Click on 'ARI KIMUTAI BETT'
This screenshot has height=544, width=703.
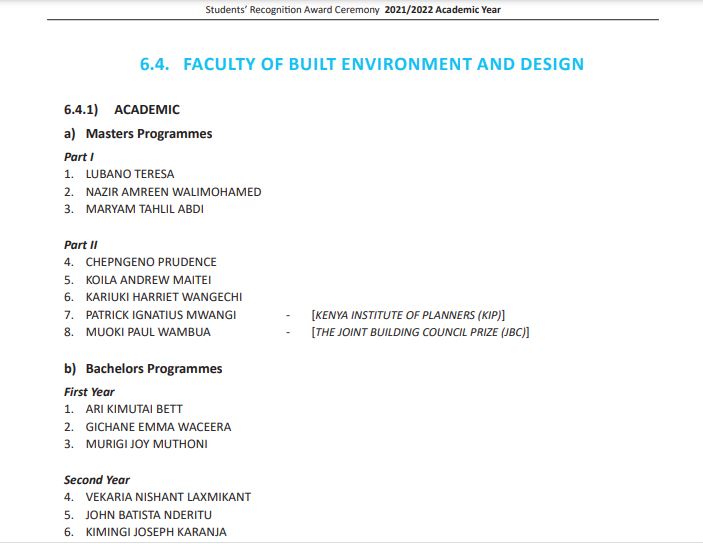[x=134, y=409]
